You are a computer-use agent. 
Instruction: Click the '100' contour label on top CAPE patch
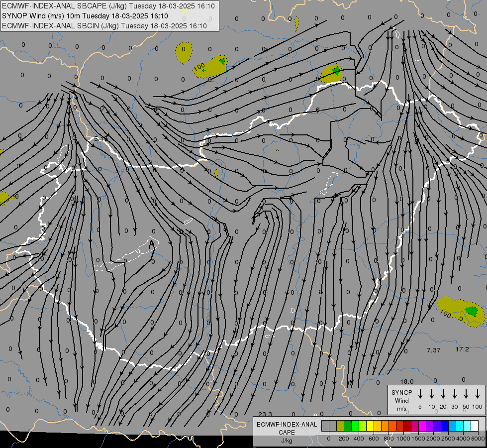click(199, 67)
